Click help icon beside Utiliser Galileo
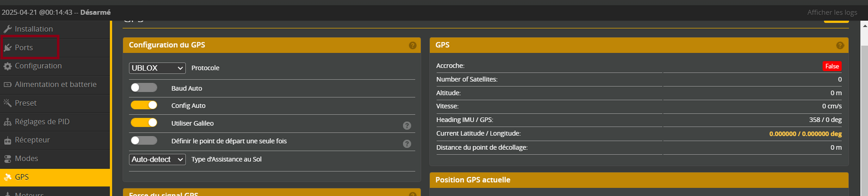This screenshot has height=196, width=868. pyautogui.click(x=407, y=125)
